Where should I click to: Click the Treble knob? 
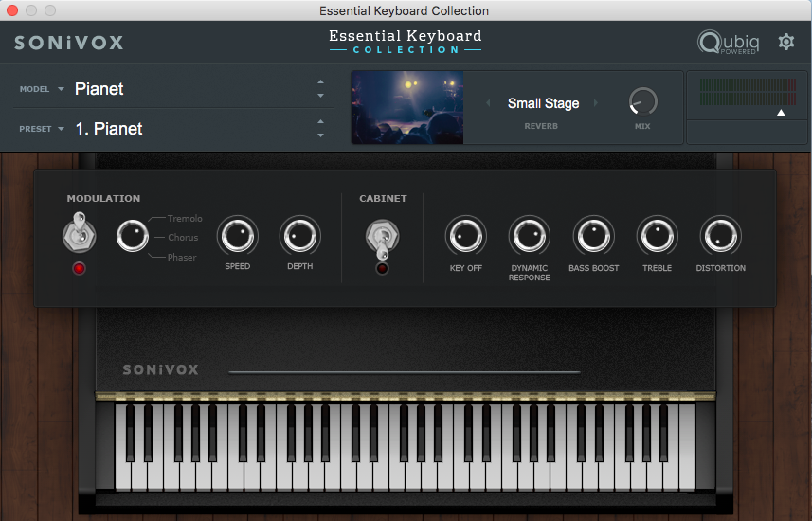click(657, 235)
